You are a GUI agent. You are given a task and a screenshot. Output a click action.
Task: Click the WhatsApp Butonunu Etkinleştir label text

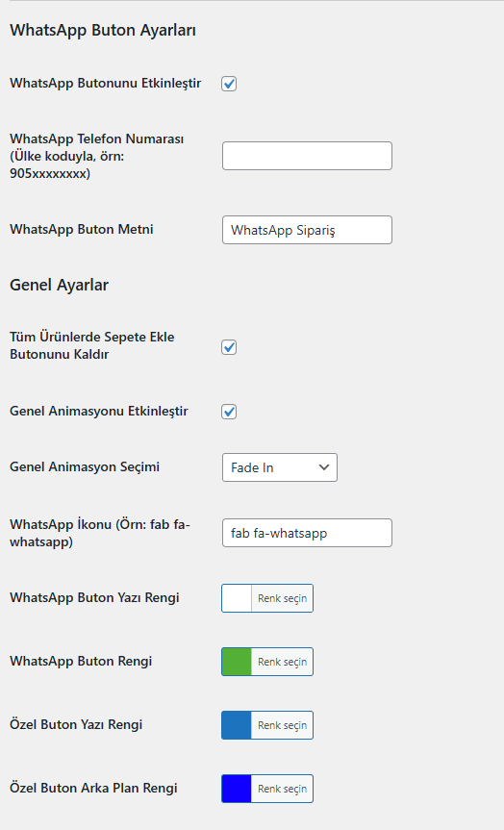click(x=106, y=83)
